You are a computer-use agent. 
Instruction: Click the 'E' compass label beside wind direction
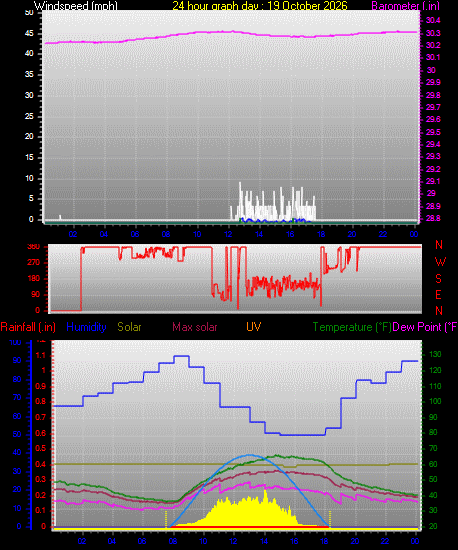click(438, 295)
